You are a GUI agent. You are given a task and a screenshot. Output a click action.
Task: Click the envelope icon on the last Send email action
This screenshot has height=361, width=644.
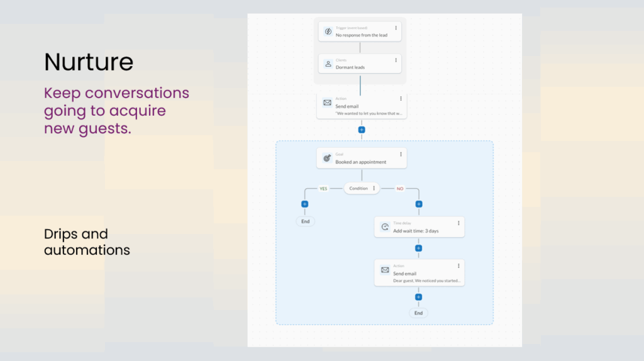click(385, 270)
